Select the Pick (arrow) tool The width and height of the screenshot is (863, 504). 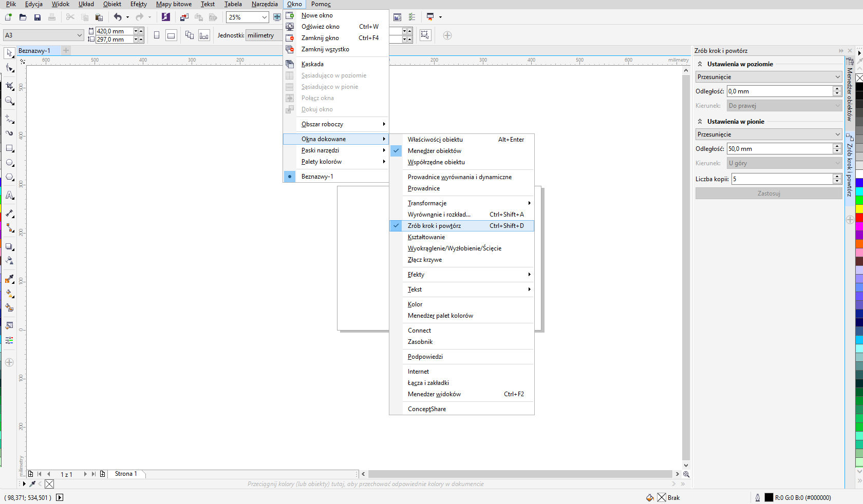tap(9, 53)
